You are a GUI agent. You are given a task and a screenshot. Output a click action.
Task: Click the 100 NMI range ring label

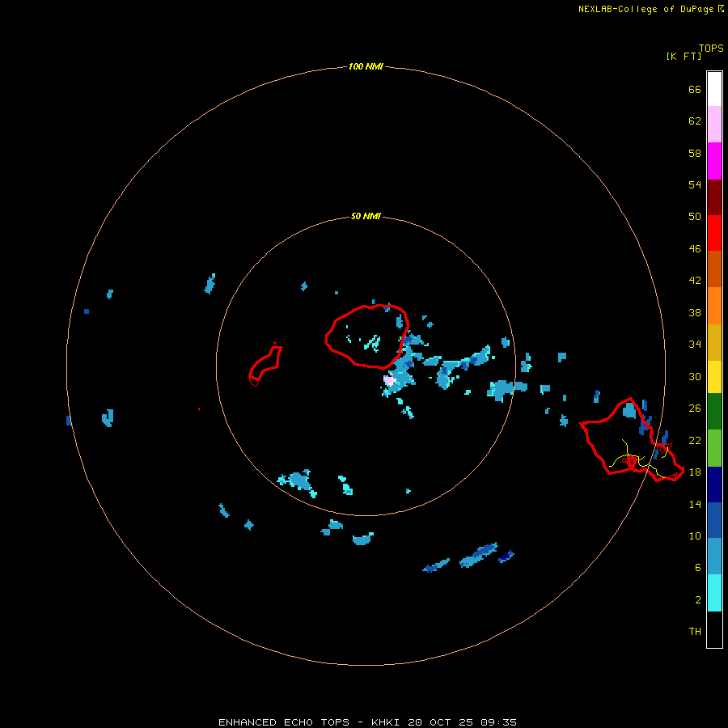(366, 66)
